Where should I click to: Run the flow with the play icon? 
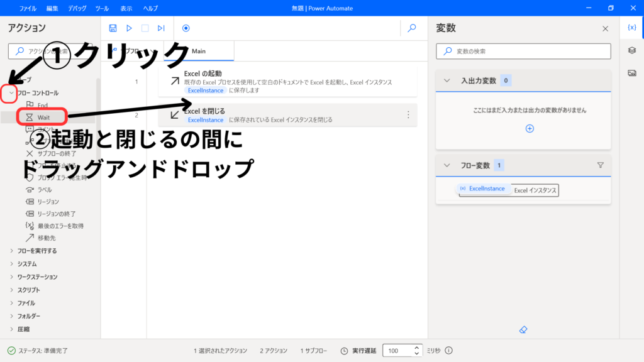click(x=129, y=28)
